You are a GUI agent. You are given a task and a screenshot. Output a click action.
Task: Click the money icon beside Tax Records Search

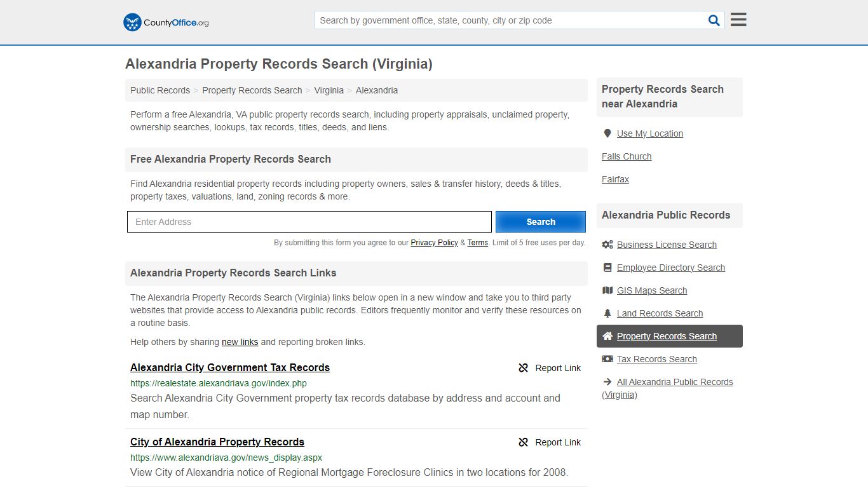[x=607, y=359]
